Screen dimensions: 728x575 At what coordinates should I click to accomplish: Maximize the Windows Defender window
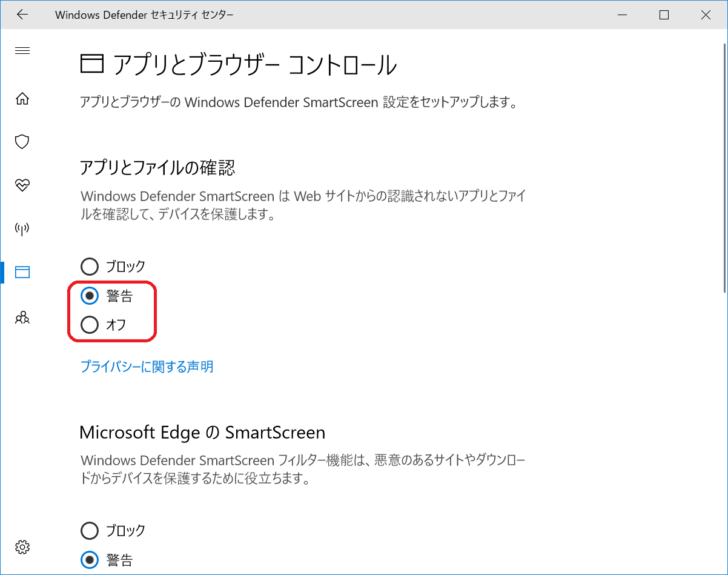pyautogui.click(x=664, y=15)
